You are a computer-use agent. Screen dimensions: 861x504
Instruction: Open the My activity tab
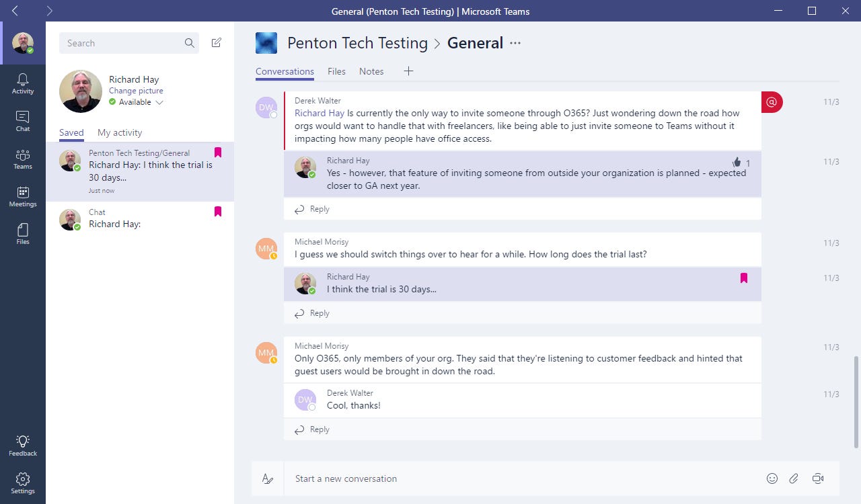(120, 132)
